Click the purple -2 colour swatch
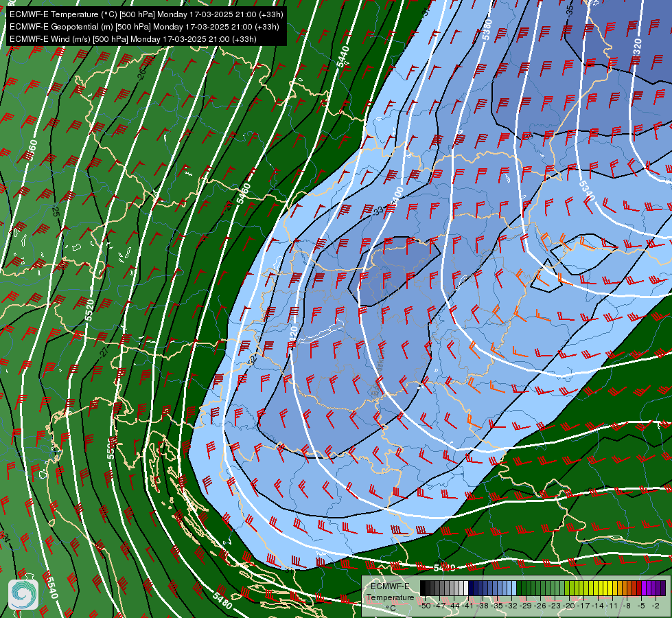Screen dimensions: 672x618 [x=658, y=588]
